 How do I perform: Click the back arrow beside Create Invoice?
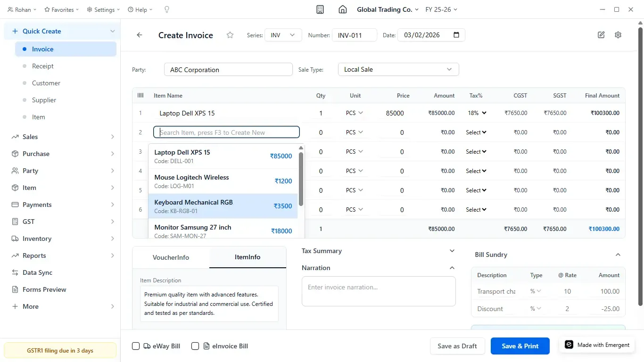tap(139, 35)
